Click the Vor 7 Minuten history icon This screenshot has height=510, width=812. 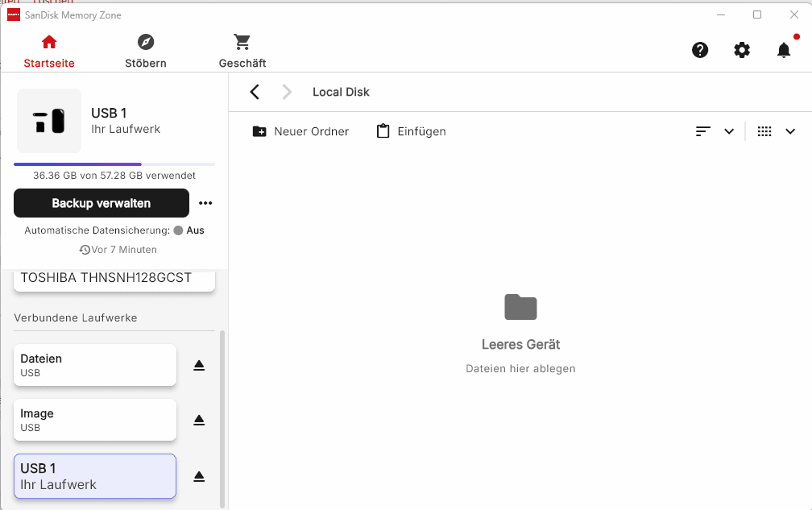pos(85,250)
